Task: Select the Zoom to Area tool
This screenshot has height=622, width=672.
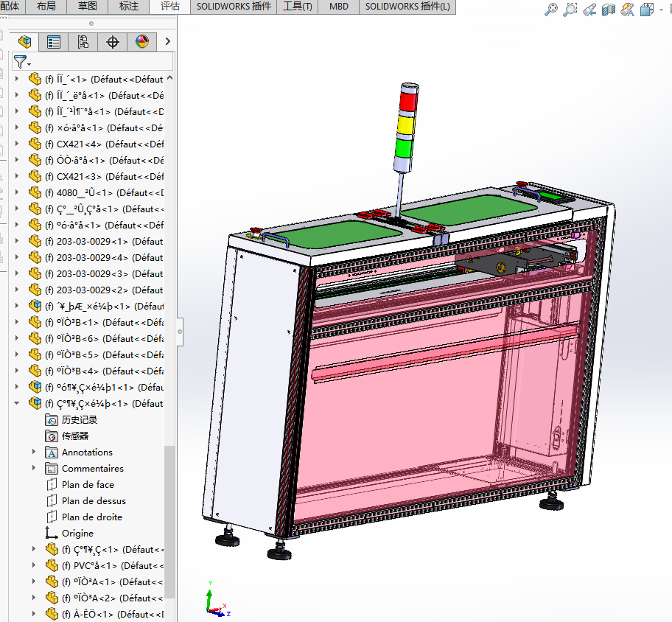Action: [x=570, y=10]
